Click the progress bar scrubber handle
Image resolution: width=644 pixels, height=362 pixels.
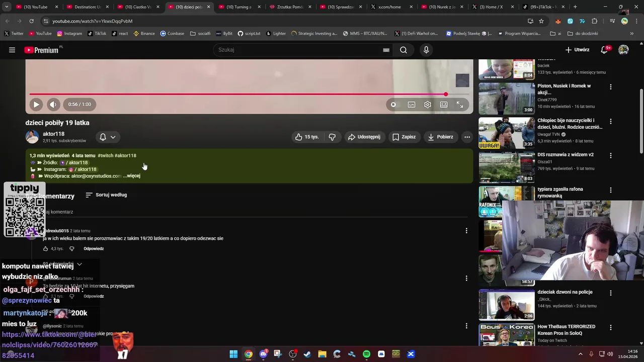pyautogui.click(x=446, y=94)
